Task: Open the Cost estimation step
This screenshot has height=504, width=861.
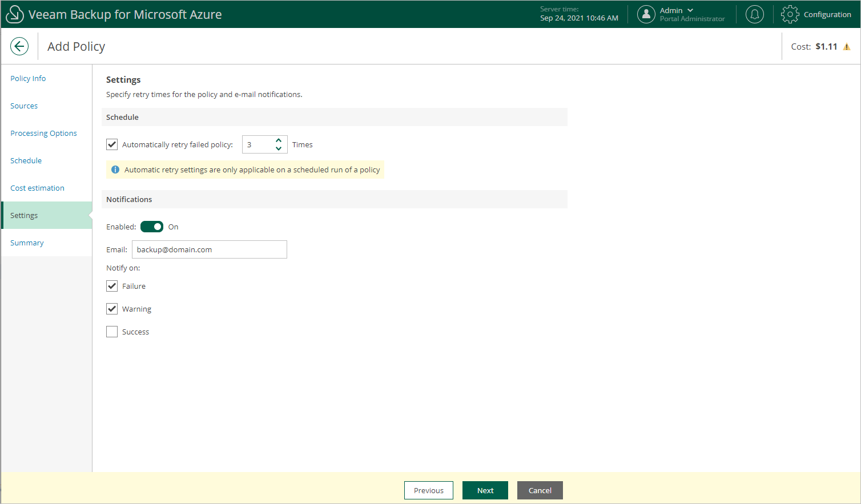Action: [x=37, y=188]
